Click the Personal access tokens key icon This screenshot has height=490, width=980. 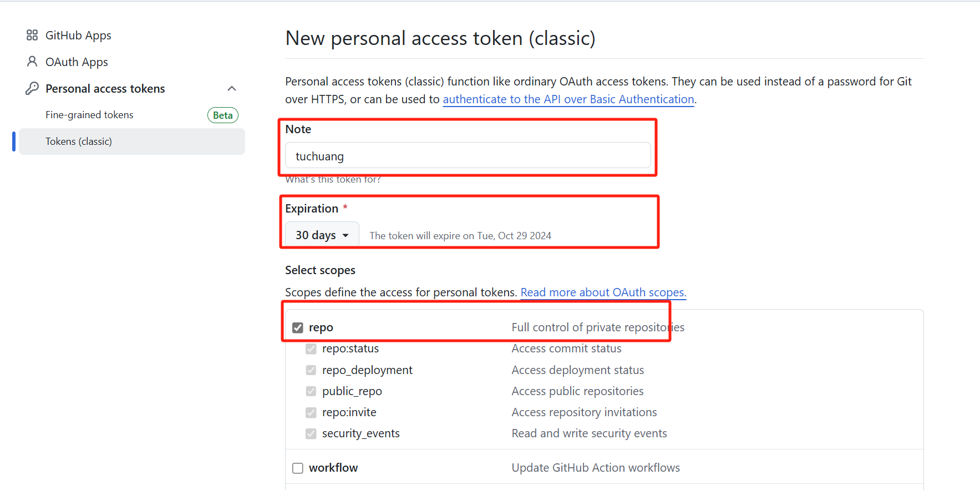coord(32,88)
